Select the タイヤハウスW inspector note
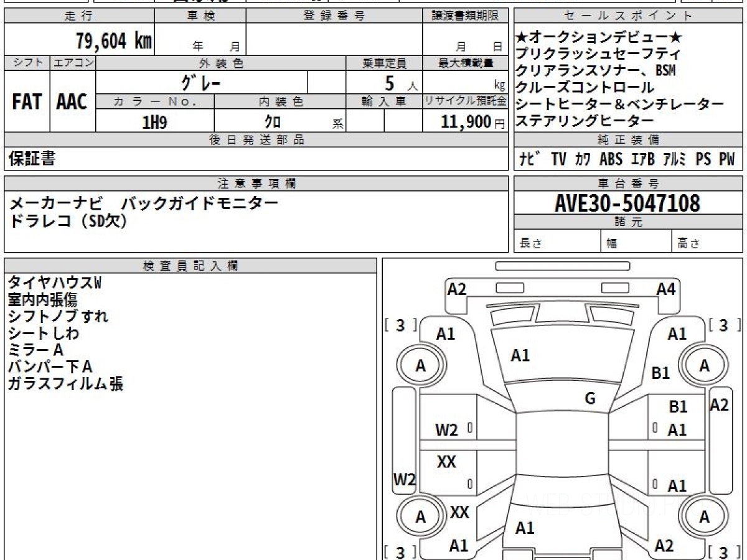Image resolution: width=747 pixels, height=560 pixels. click(x=54, y=282)
